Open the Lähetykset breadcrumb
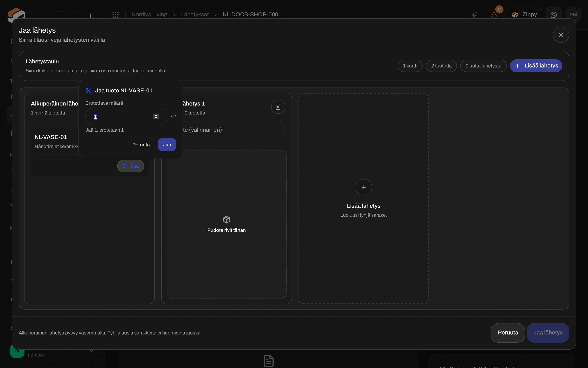This screenshot has height=368, width=588. pos(195,15)
